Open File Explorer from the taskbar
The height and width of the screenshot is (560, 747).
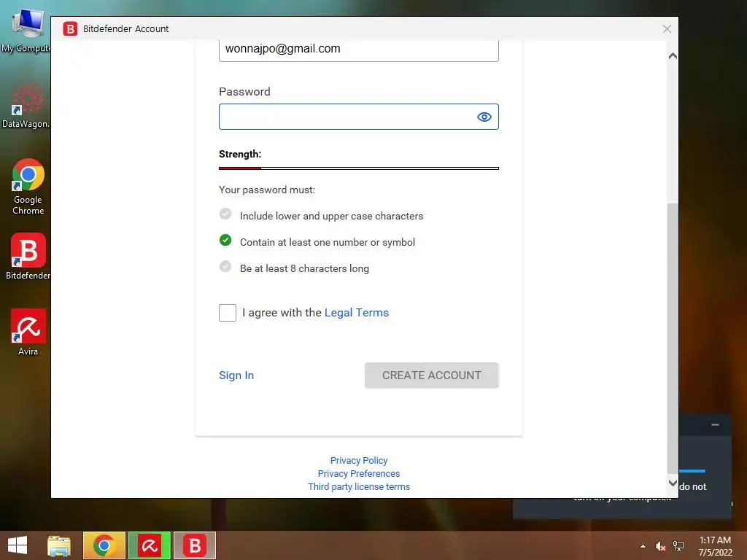click(59, 545)
